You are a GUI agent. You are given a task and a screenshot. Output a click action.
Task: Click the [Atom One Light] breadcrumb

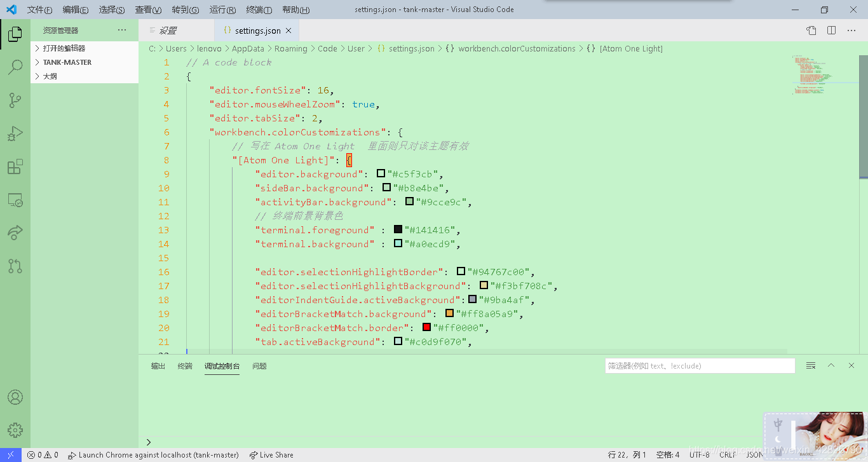click(631, 48)
